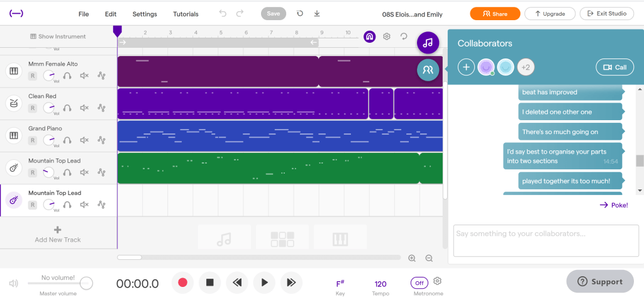Screen dimensions: 644x297
Task: Open the F# Key selector
Action: click(x=340, y=284)
